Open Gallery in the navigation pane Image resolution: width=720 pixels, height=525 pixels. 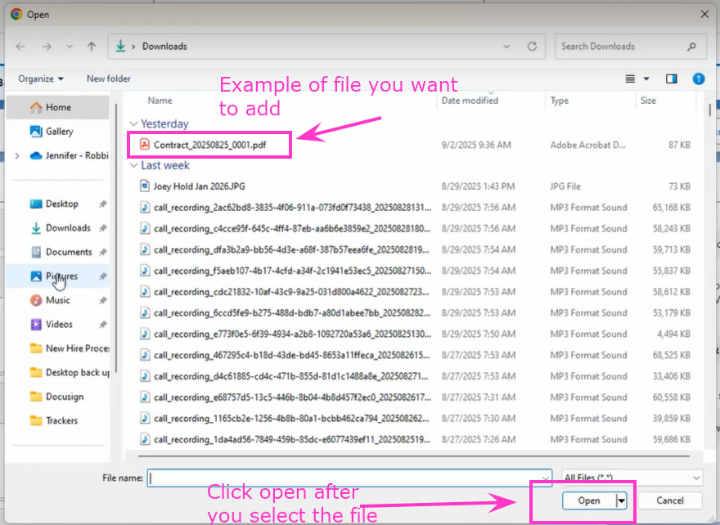point(59,131)
